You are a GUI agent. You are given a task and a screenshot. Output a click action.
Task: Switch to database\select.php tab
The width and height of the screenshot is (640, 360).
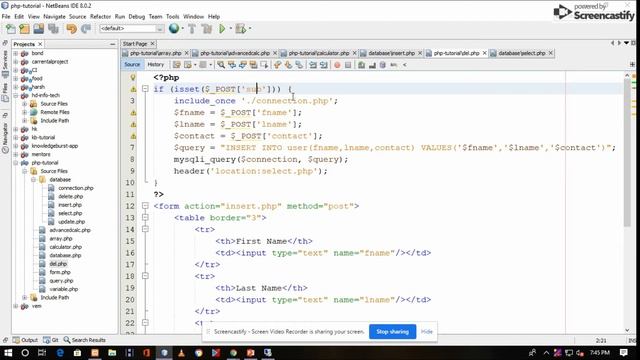pos(522,53)
